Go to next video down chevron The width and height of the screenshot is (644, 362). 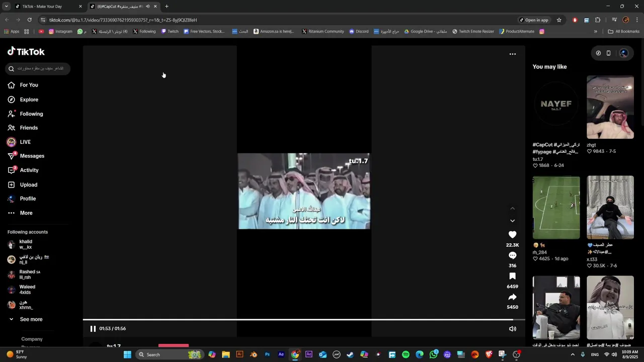512,221
